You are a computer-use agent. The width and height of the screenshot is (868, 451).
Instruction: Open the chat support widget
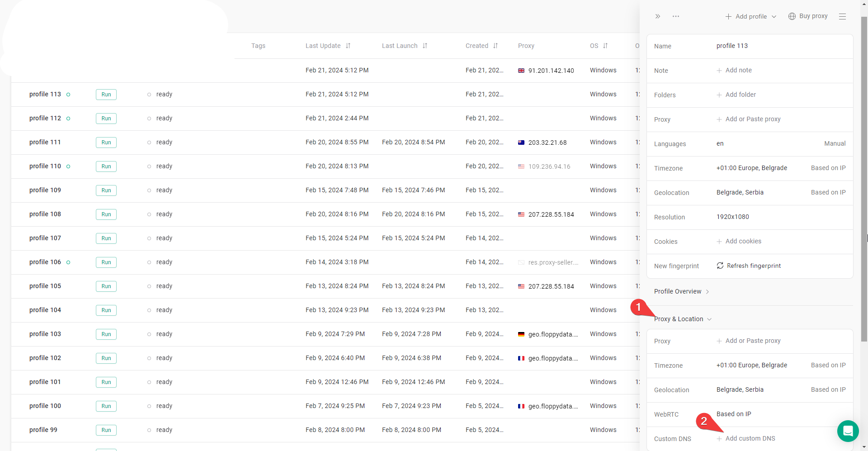click(x=848, y=431)
